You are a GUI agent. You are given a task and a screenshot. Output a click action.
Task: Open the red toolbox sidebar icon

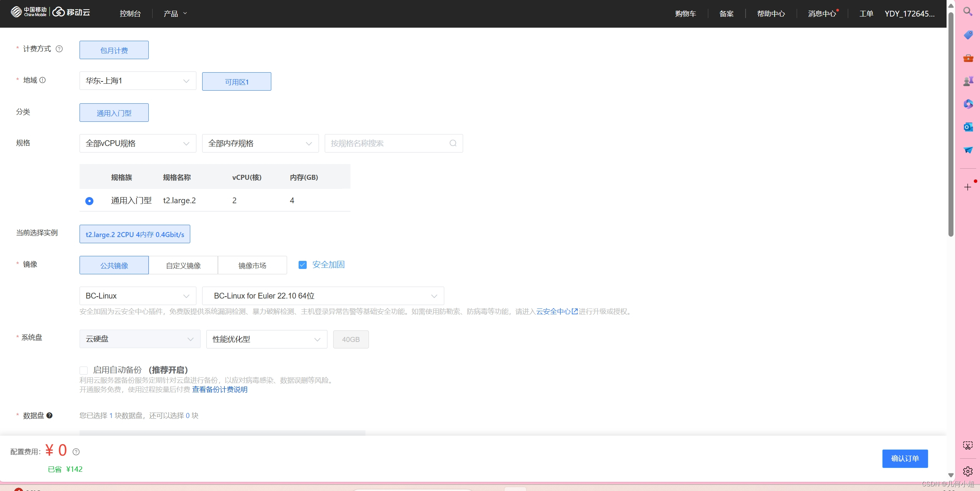968,58
